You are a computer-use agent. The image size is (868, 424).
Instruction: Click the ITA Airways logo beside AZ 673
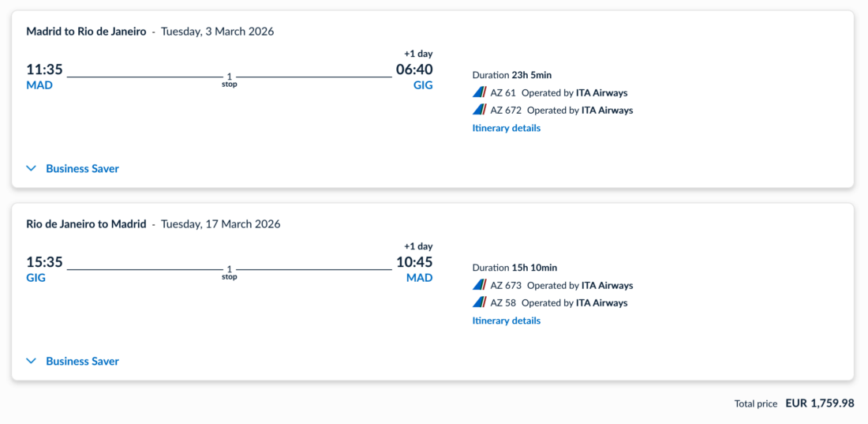tap(480, 285)
